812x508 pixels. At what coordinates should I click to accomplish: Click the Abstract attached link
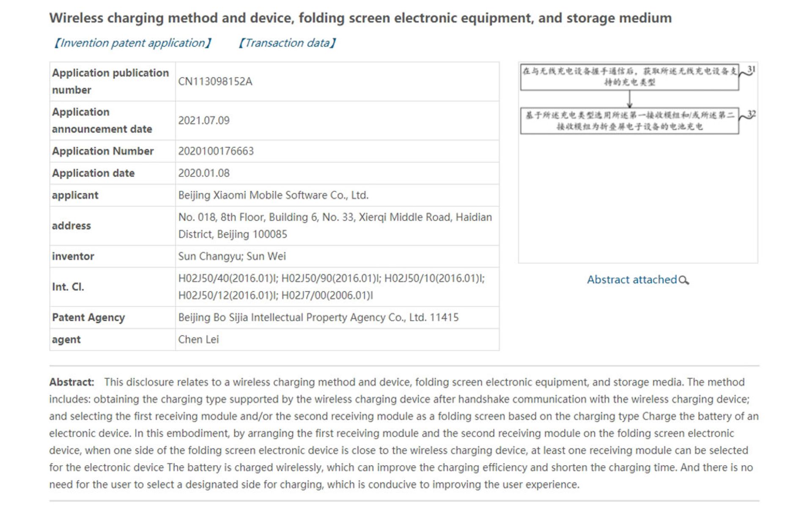click(632, 280)
